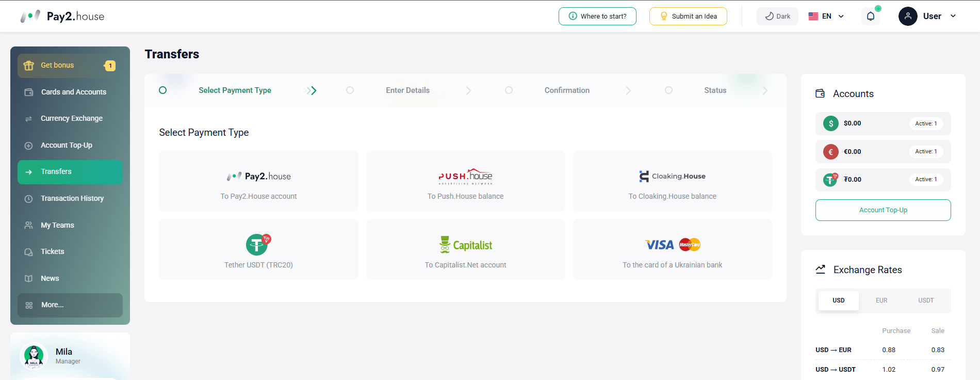
Task: Click the Tickets chat icon
Action: [29, 252]
